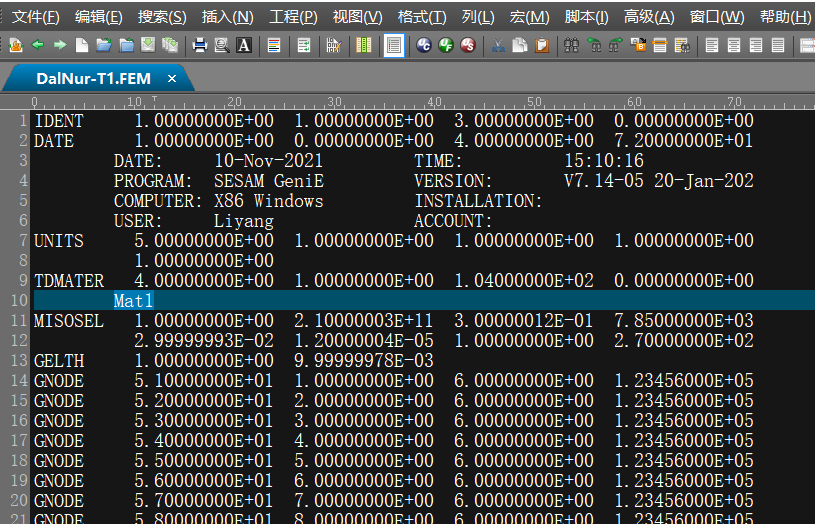Copy selection with the copy icon

pyautogui.click(x=520, y=46)
